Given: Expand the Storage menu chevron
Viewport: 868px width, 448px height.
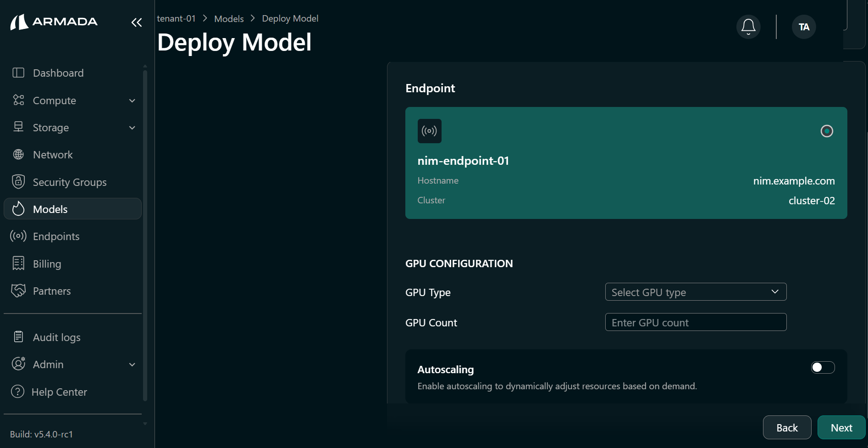Looking at the screenshot, I should [132, 128].
